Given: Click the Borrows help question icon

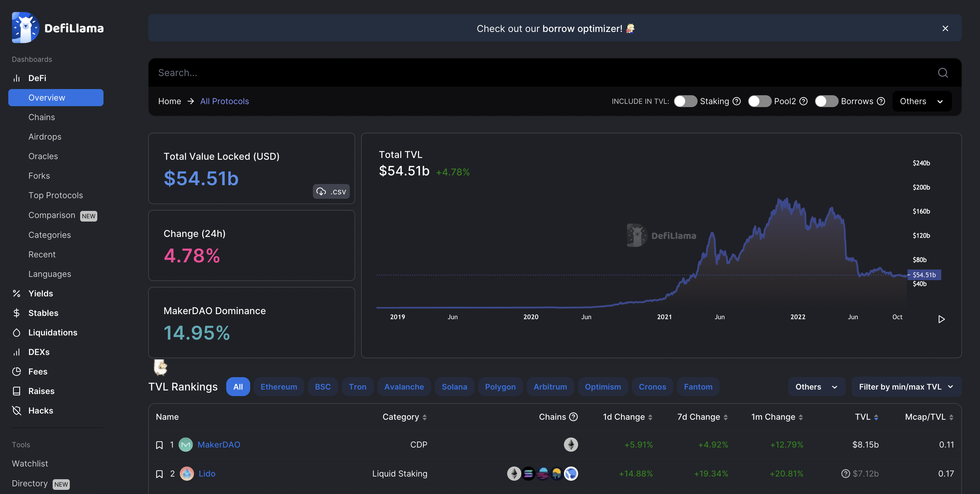Looking at the screenshot, I should pos(881,101).
